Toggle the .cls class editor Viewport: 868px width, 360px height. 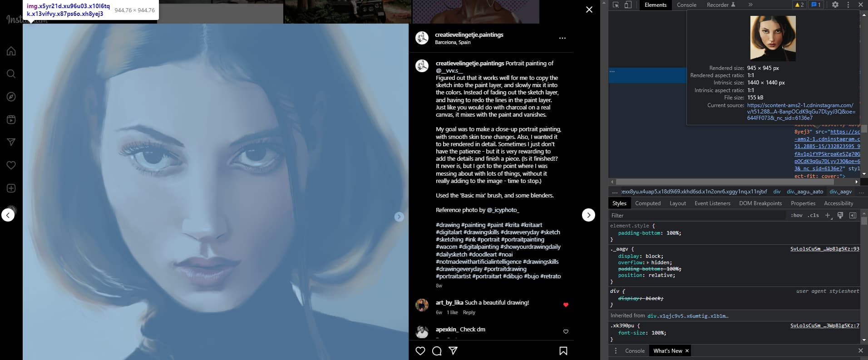pos(813,216)
